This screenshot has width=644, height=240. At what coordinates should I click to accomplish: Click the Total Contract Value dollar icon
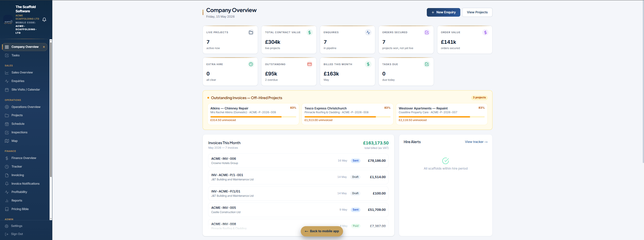point(310,32)
